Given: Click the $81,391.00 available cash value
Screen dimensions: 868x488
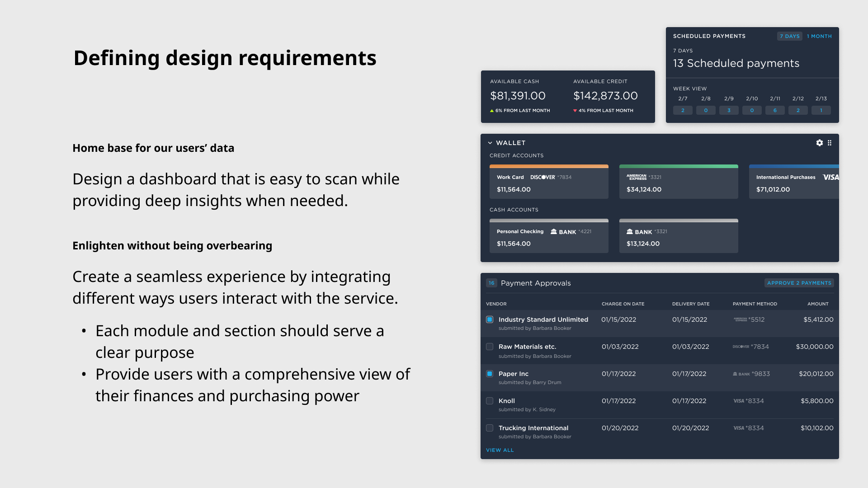Looking at the screenshot, I should click(x=518, y=96).
